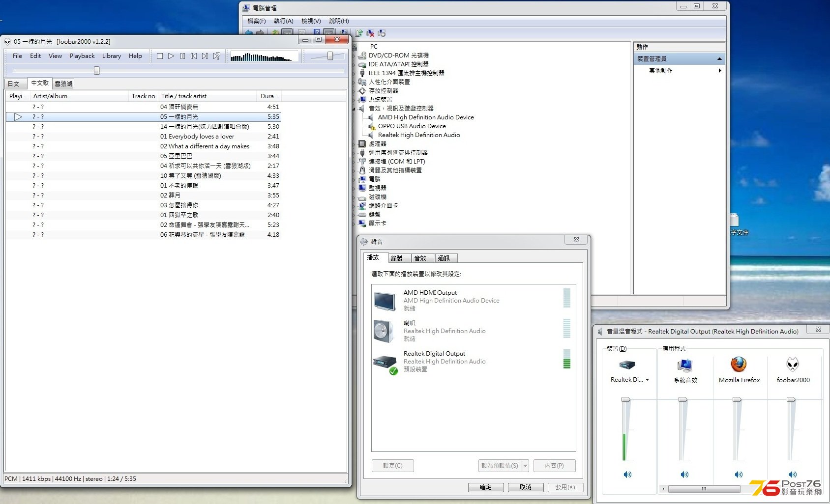Viewport: 830px width, 504px height.
Task: Select the track '05 亞里巴巴'
Action: (x=143, y=156)
